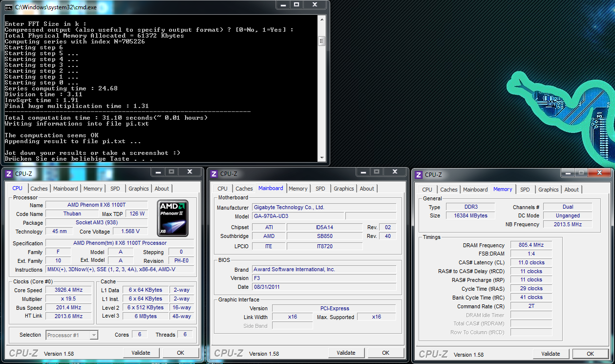Open the Graphics tab in the right CPU-Z window
Viewport: 615px width, 364px height.
[549, 190]
